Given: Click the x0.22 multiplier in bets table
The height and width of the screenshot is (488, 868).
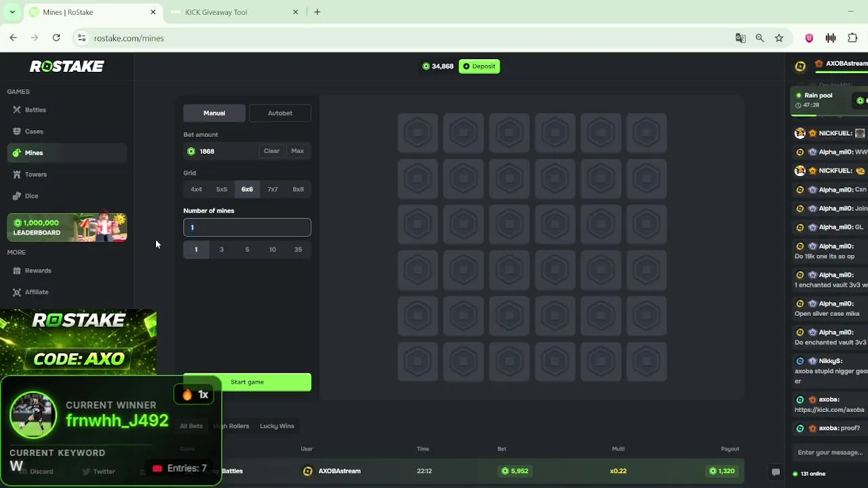Looking at the screenshot, I should point(618,471).
